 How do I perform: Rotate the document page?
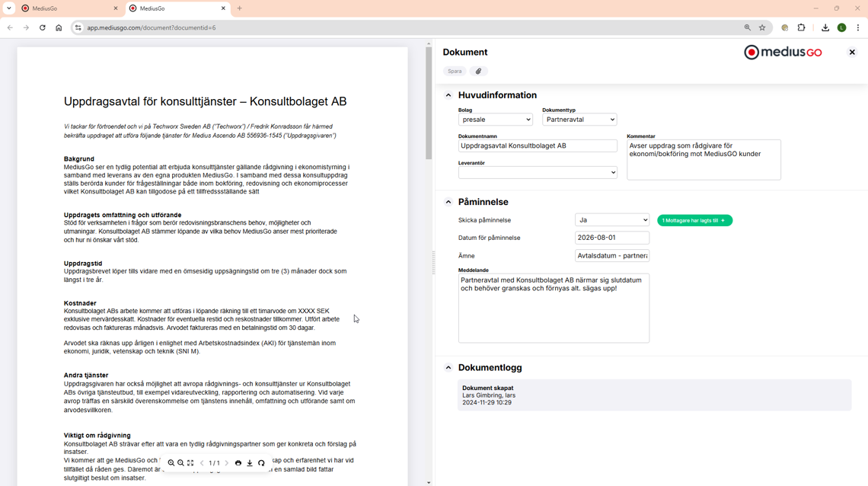point(261,462)
